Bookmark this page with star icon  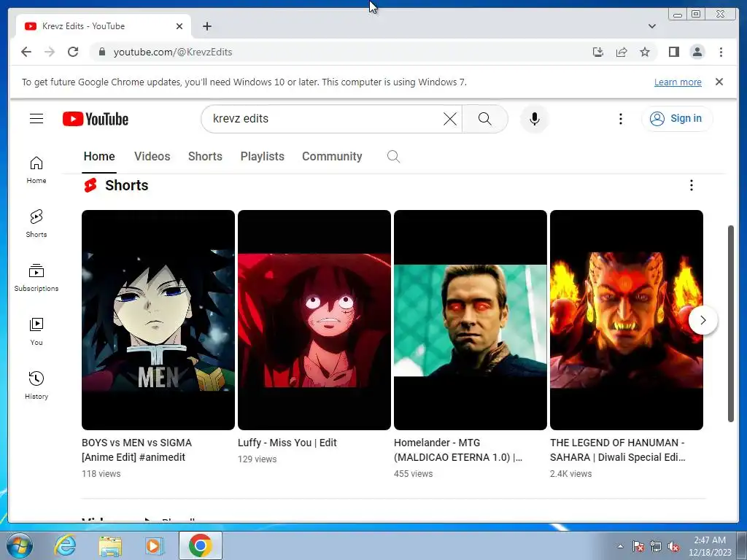click(645, 52)
